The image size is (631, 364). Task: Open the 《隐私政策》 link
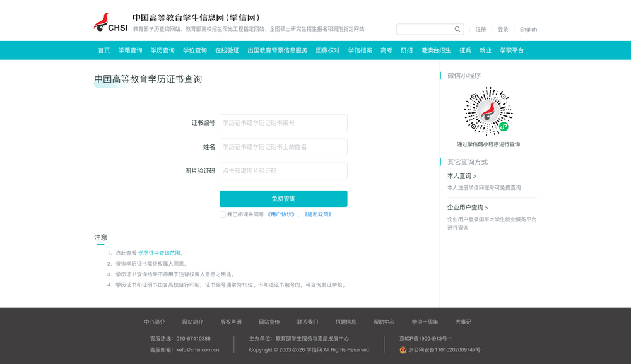click(317, 214)
